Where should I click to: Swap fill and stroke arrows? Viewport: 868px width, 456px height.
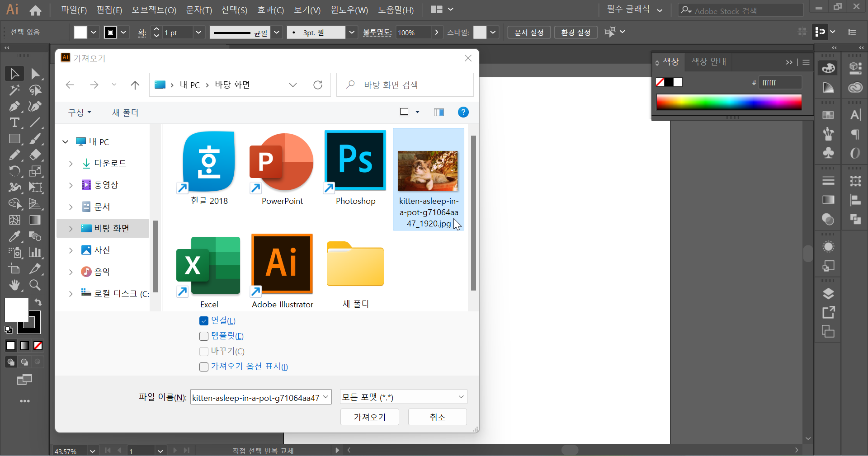[38, 302]
